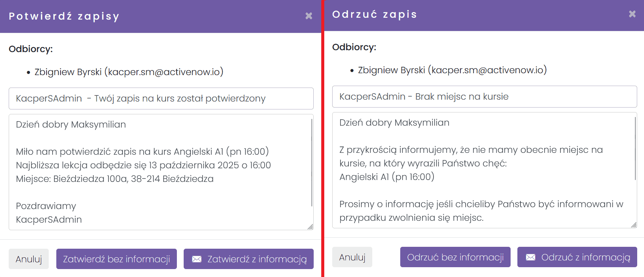Close the Potwierdź zapisy dialog
The width and height of the screenshot is (644, 277).
click(x=309, y=16)
